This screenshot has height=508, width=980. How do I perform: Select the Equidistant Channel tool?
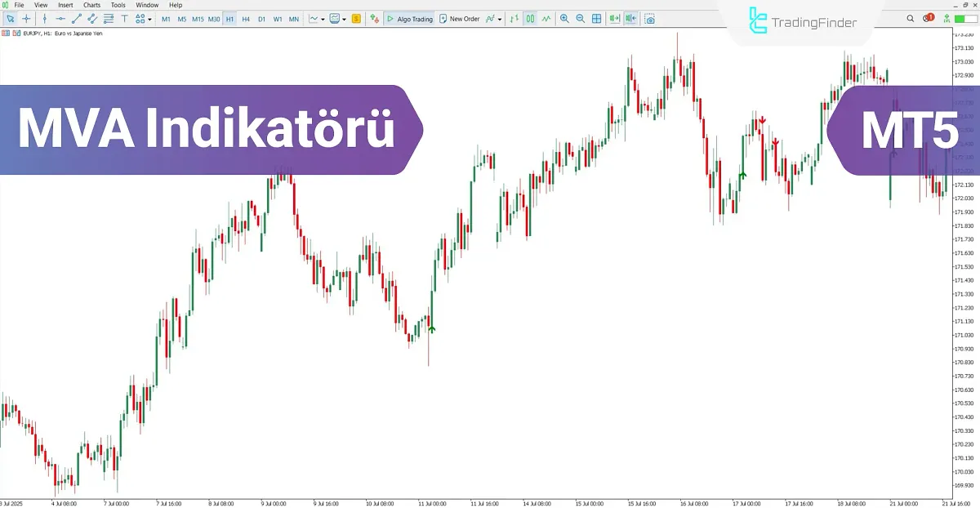click(91, 18)
